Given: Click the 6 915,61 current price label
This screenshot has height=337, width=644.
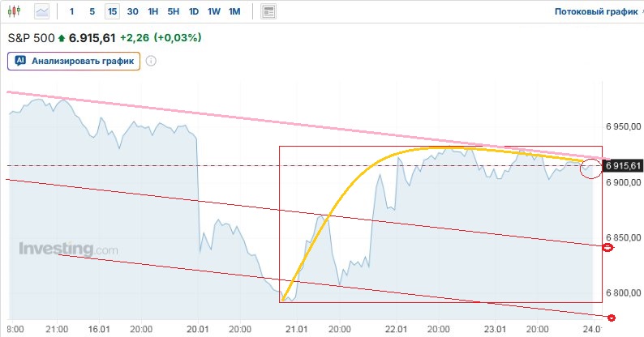Looking at the screenshot, I should (x=623, y=166).
